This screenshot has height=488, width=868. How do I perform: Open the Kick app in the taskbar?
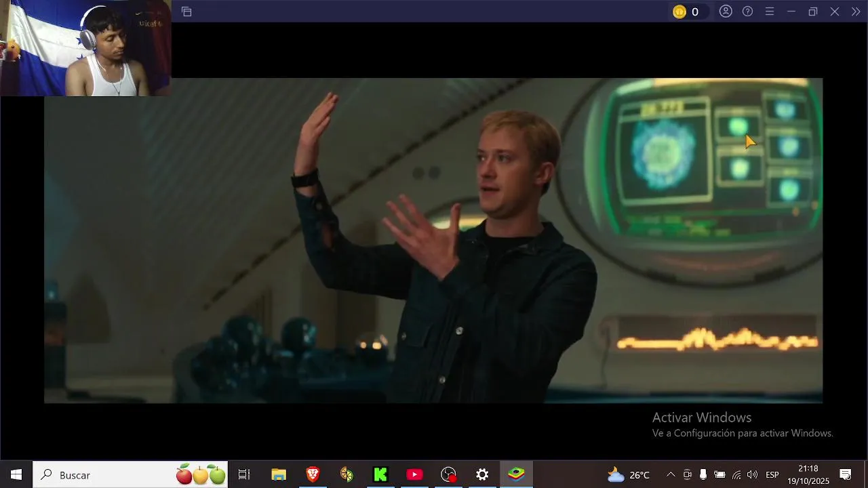pyautogui.click(x=380, y=474)
